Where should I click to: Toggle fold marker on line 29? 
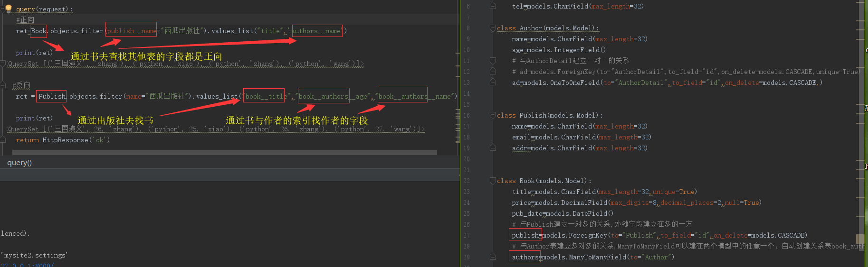tap(493, 257)
